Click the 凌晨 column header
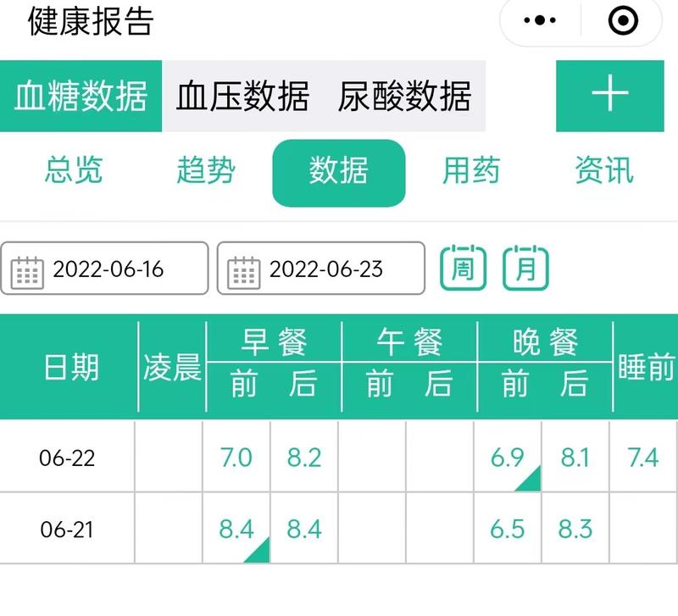This screenshot has height=616, width=678. (172, 367)
